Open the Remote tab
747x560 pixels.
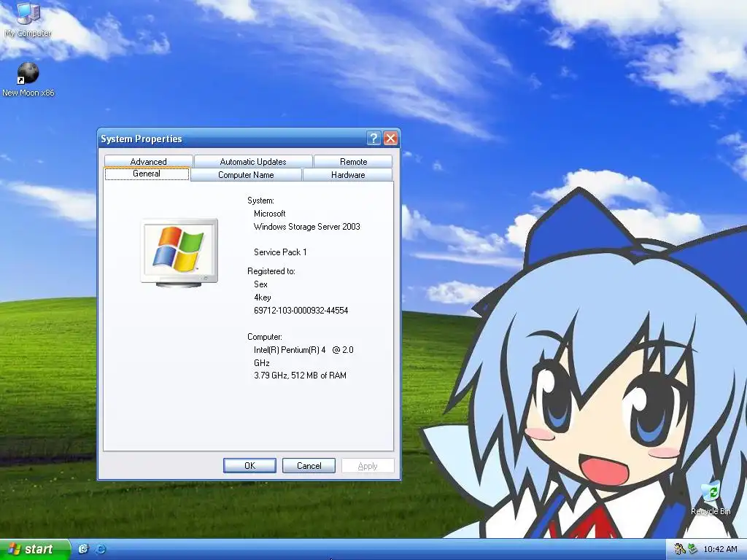[353, 161]
